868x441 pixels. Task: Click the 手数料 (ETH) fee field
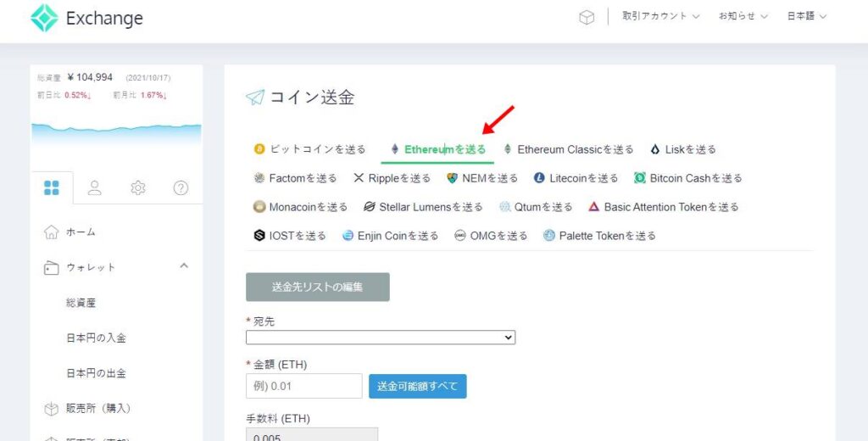coord(312,434)
